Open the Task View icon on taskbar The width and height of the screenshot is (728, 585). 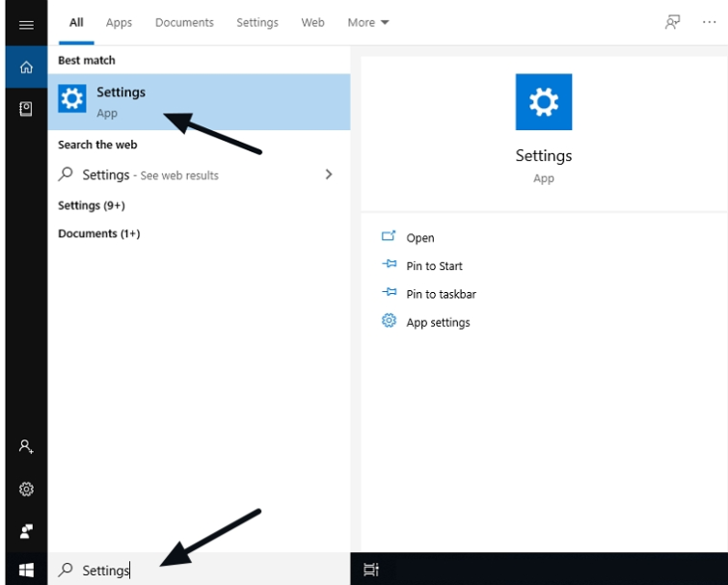pyautogui.click(x=371, y=570)
